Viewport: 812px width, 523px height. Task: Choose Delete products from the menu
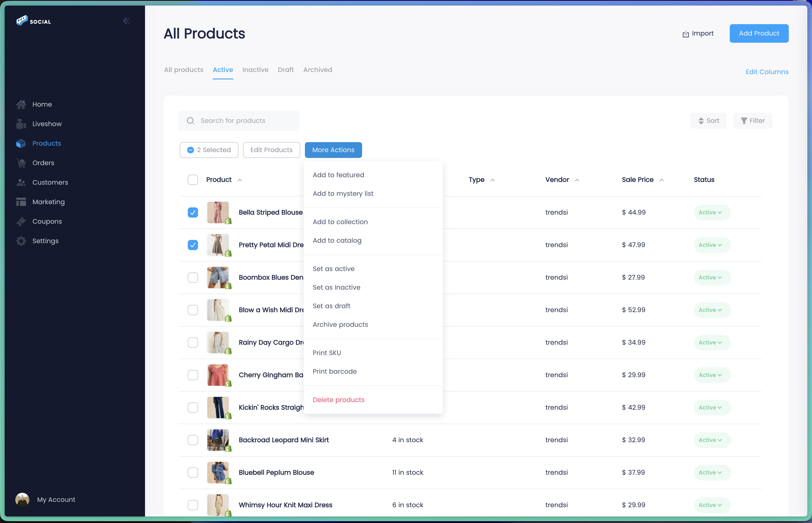(x=338, y=400)
